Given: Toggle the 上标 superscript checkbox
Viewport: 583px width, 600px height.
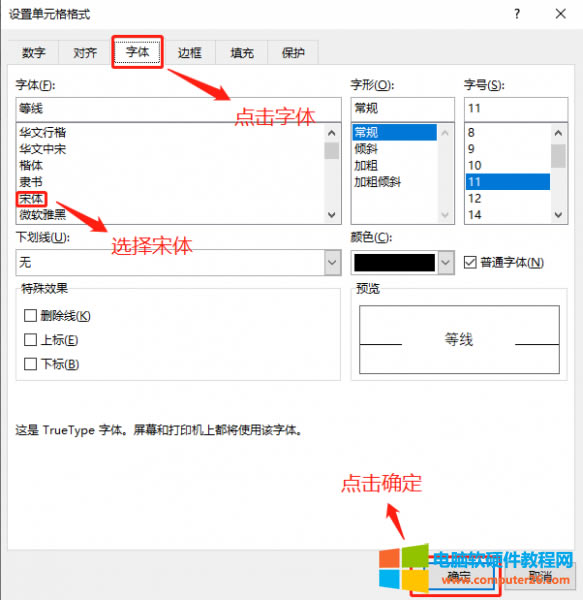Looking at the screenshot, I should point(30,340).
